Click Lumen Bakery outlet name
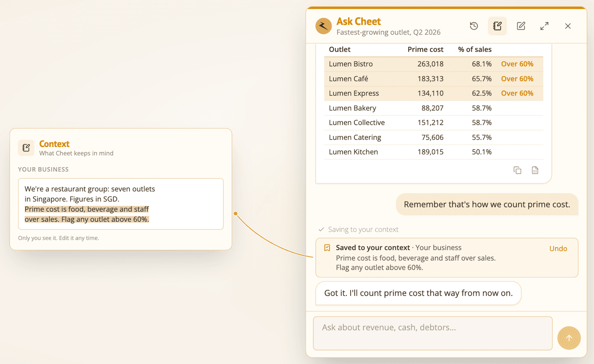 352,108
